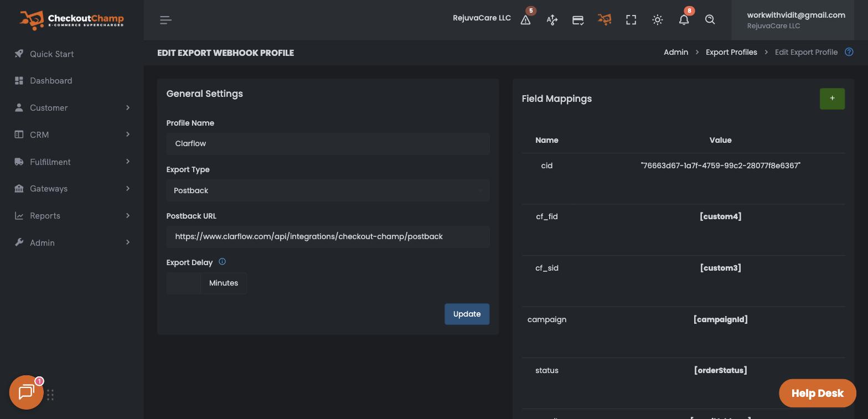This screenshot has height=419, width=868.
Task: Expand the Admin menu chevron
Action: (128, 242)
